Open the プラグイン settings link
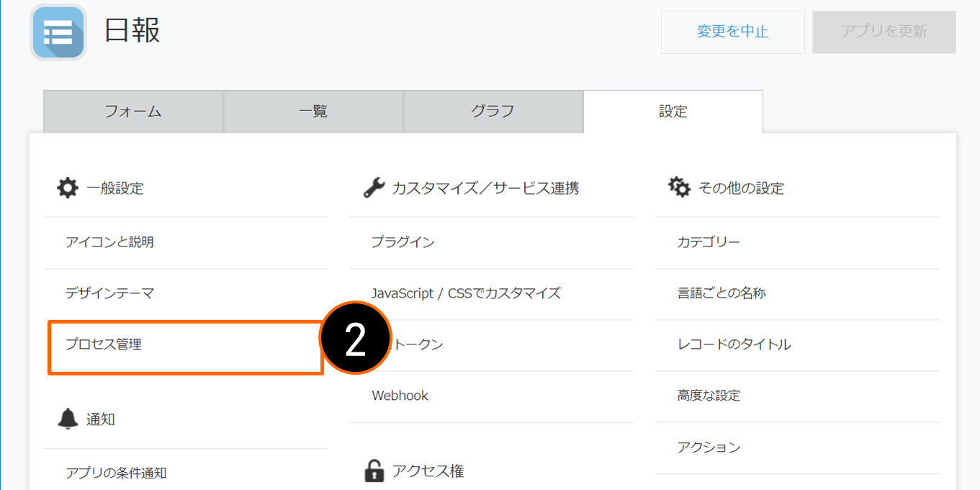Screen dimensions: 980x490 403,242
